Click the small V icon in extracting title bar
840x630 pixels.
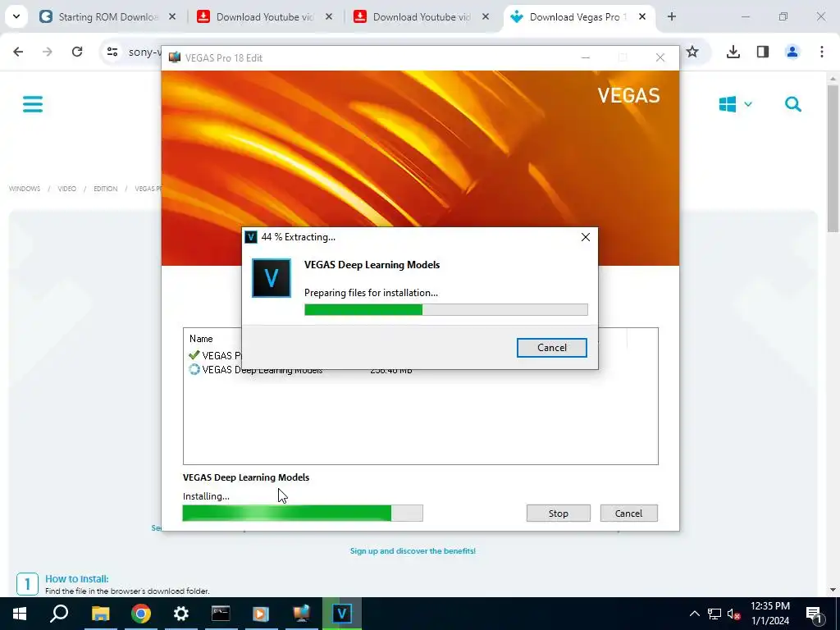pyautogui.click(x=251, y=237)
